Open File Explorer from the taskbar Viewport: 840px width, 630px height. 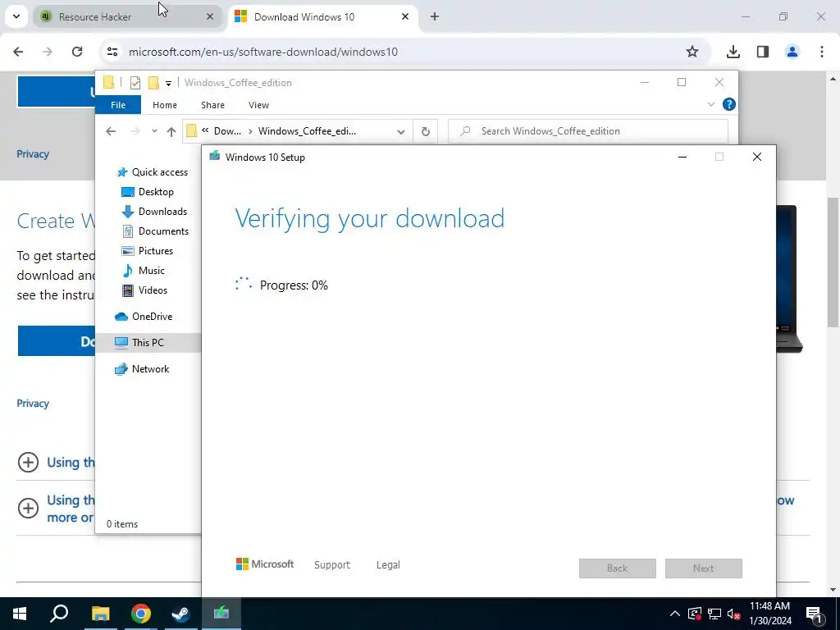click(100, 614)
